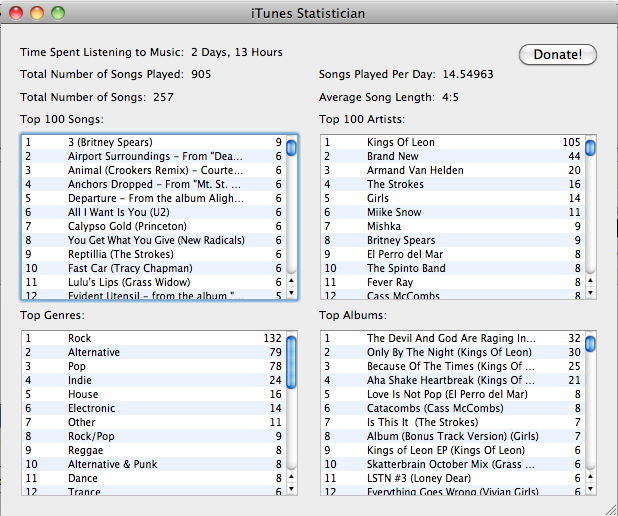The height and width of the screenshot is (516, 618).
Task: Select the Pop genre row
Action: [x=154, y=366]
